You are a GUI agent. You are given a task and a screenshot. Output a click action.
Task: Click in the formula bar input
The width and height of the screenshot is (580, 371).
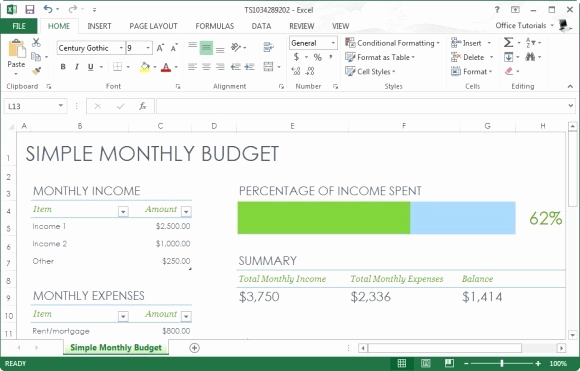[x=361, y=106]
